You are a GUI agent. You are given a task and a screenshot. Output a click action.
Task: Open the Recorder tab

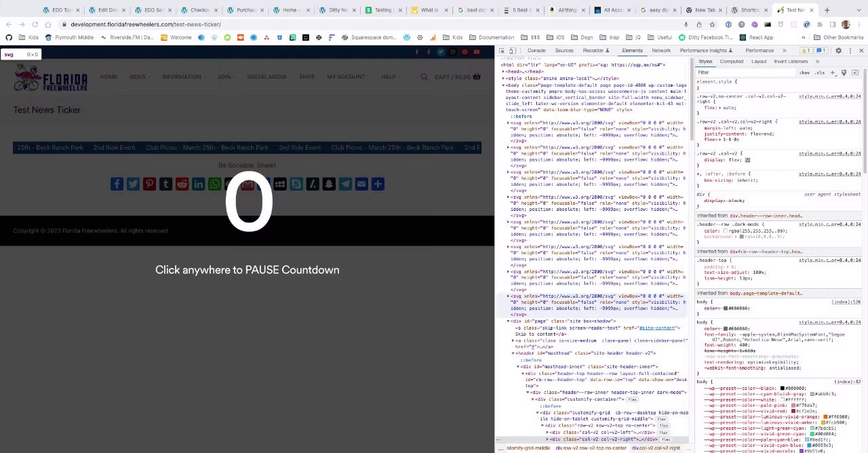pyautogui.click(x=595, y=51)
